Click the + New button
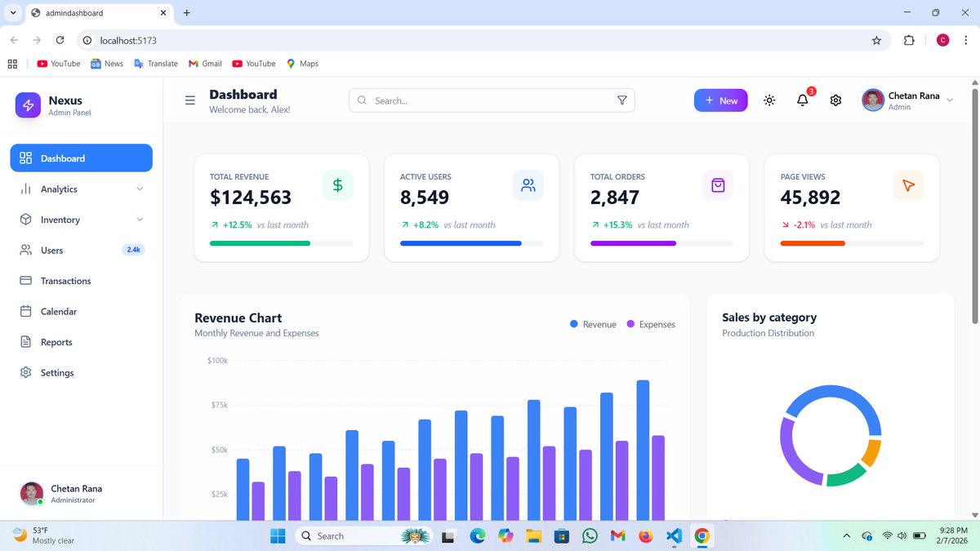Image resolution: width=980 pixels, height=551 pixels. (721, 100)
